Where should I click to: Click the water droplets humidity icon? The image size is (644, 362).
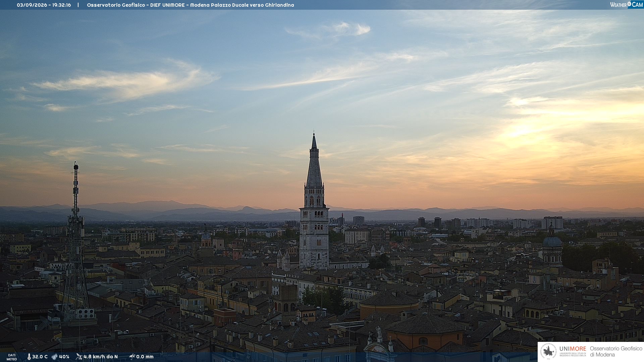[55, 357]
